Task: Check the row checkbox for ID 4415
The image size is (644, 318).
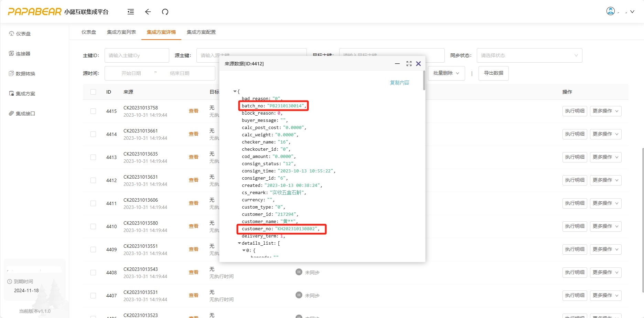Action: click(x=93, y=111)
